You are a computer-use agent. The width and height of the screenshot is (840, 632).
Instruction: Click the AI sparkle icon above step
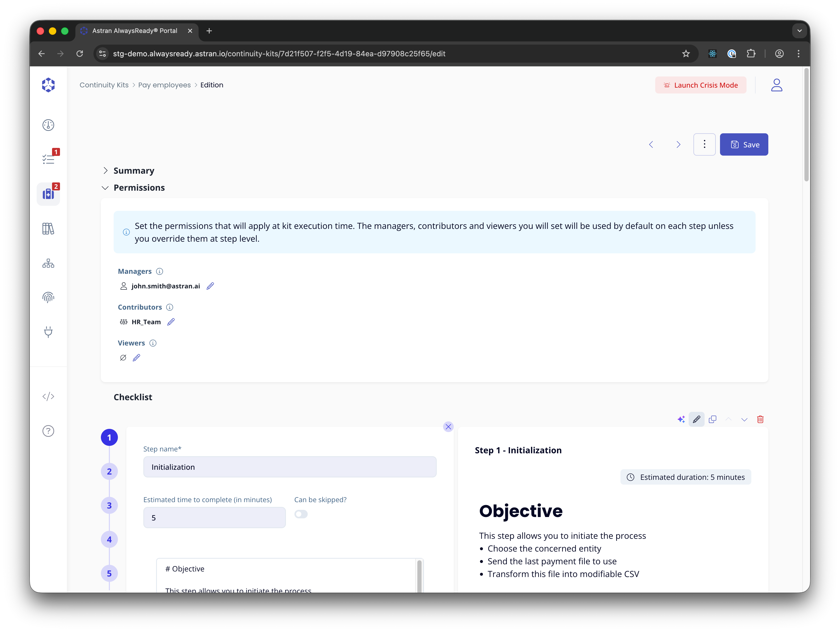681,419
